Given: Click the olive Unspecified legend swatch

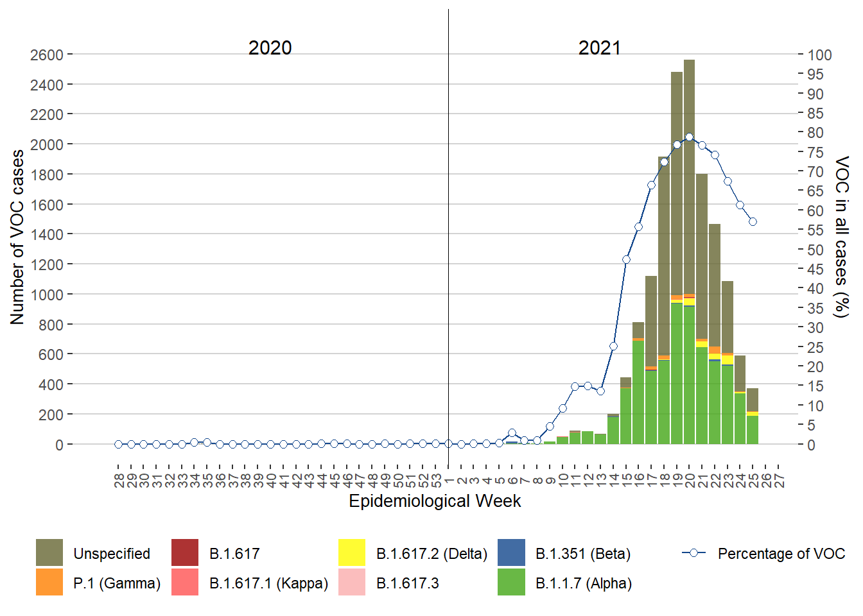Looking at the screenshot, I should pos(49,553).
